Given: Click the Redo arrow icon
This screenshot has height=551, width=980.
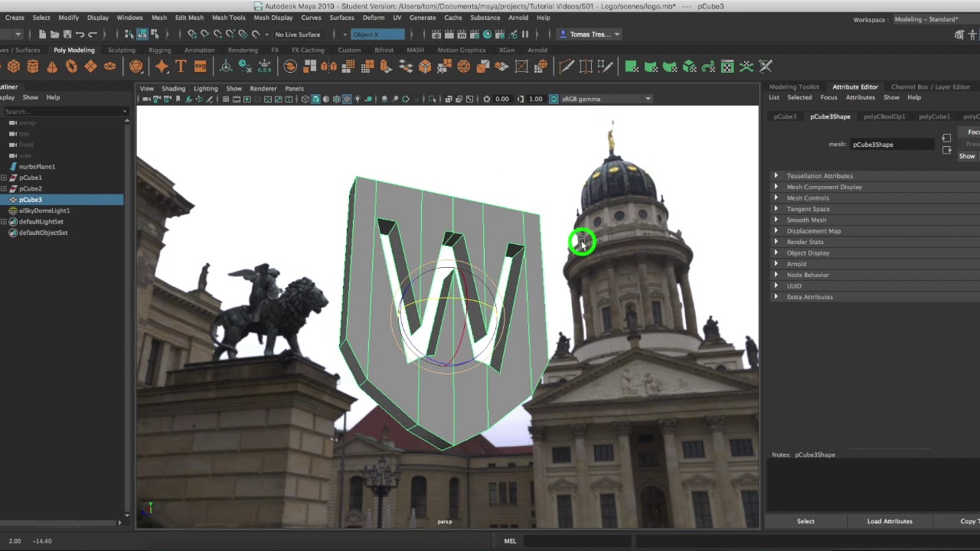Looking at the screenshot, I should (92, 34).
